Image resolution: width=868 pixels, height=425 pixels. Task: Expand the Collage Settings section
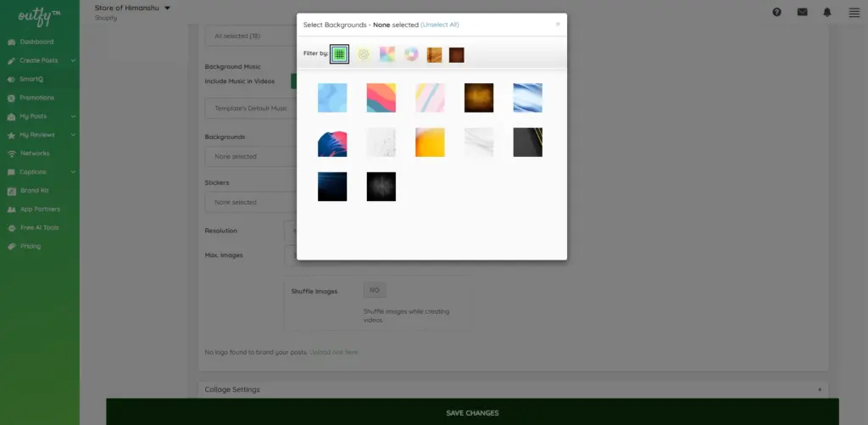[820, 389]
